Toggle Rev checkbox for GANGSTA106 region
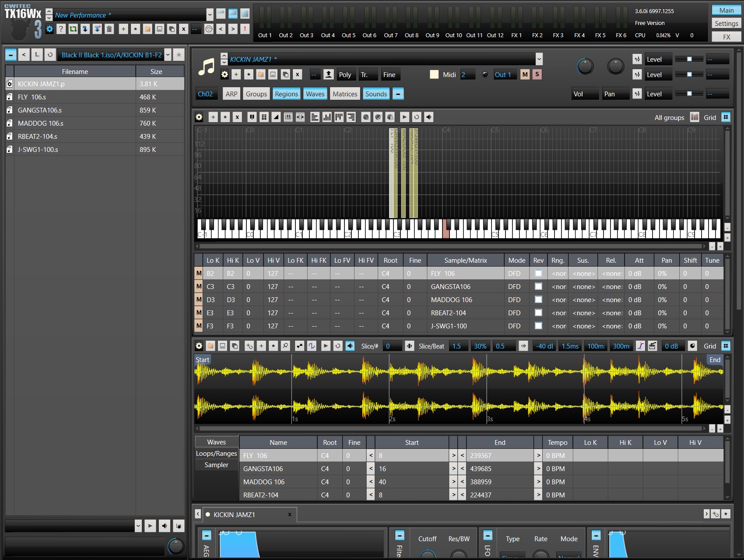This screenshot has width=744, height=560. [x=539, y=286]
